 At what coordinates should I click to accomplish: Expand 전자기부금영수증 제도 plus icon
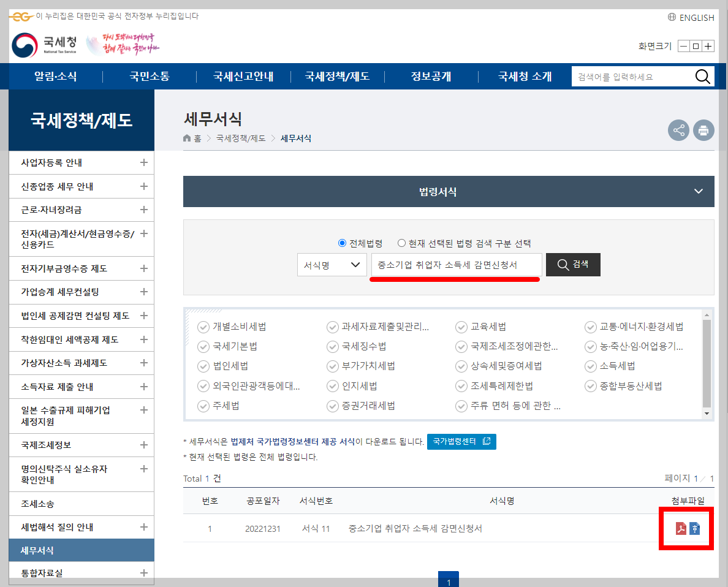(x=144, y=268)
